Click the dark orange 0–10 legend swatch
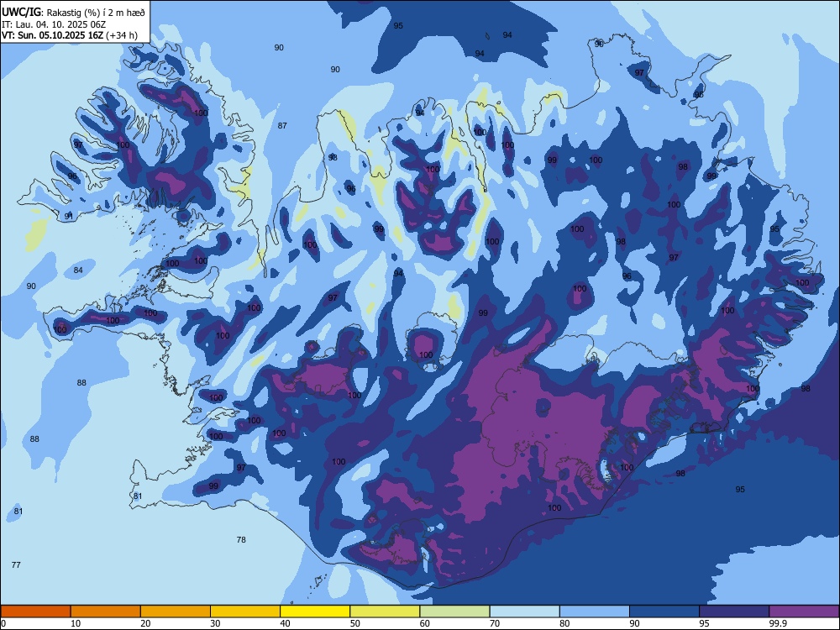The height and width of the screenshot is (630, 840). click(35, 612)
